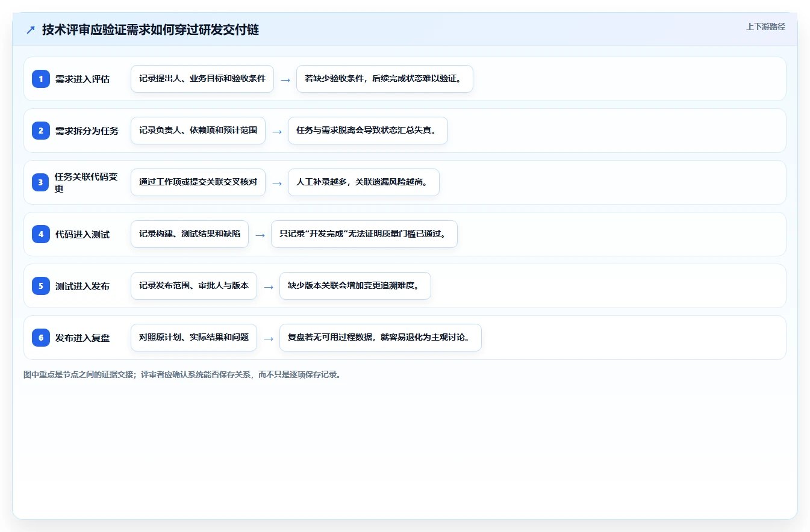Click the footer caption starting with 图中重点是节点之间的证据交接
Viewport: 810px width, 532px height.
[x=184, y=374]
